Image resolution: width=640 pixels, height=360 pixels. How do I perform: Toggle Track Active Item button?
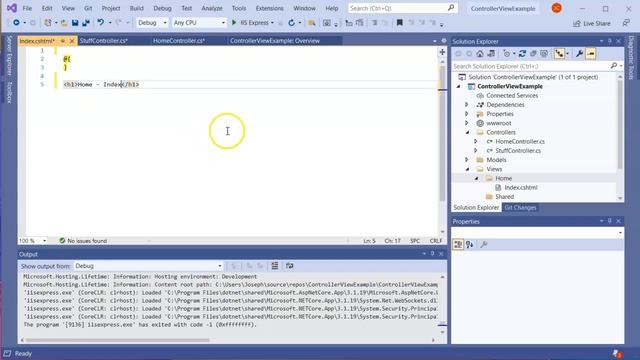point(559,53)
